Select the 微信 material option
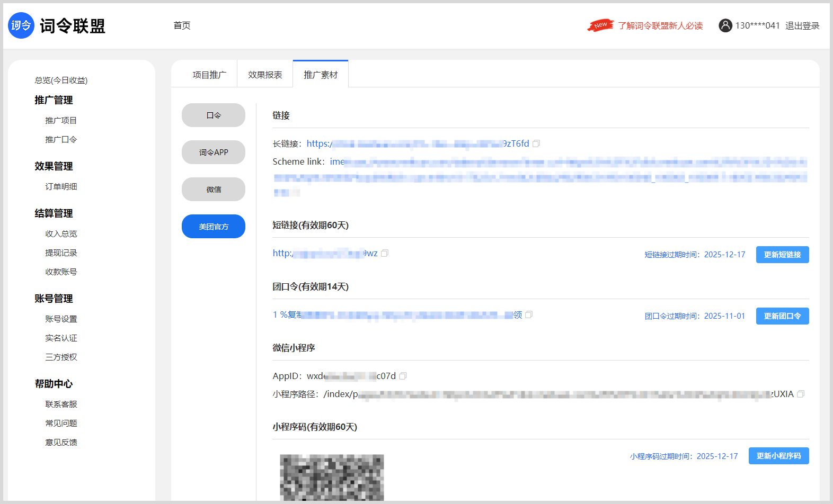The height and width of the screenshot is (504, 833). (214, 190)
